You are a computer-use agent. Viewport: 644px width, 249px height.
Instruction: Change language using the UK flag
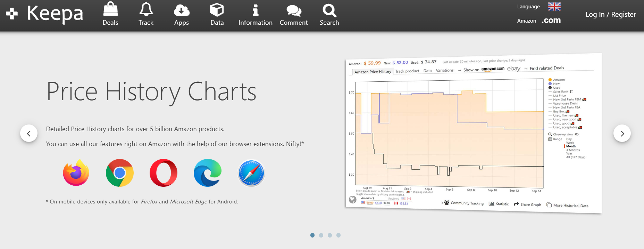tap(554, 6)
